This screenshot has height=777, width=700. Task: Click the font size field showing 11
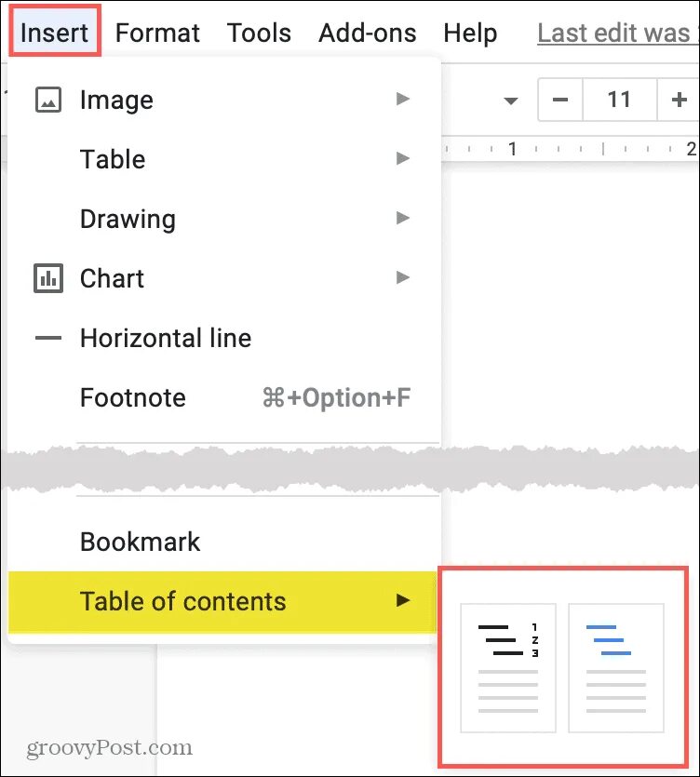(619, 100)
